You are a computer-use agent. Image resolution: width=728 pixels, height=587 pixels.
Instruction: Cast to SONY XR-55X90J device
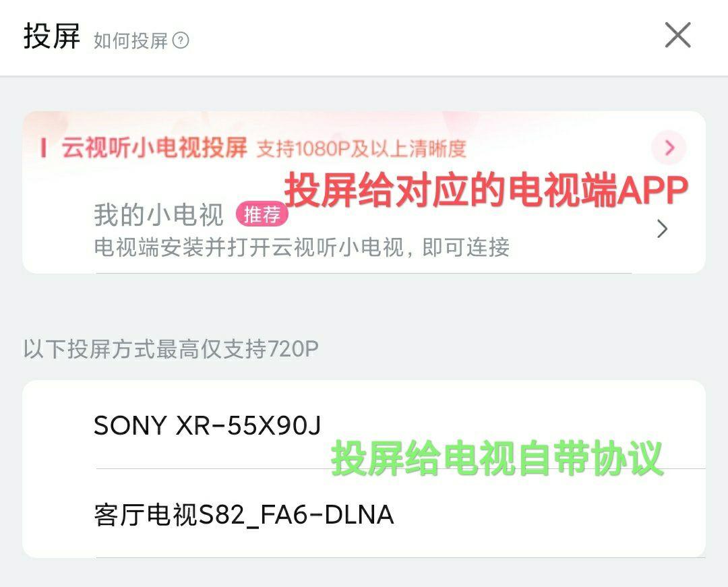pos(363,425)
